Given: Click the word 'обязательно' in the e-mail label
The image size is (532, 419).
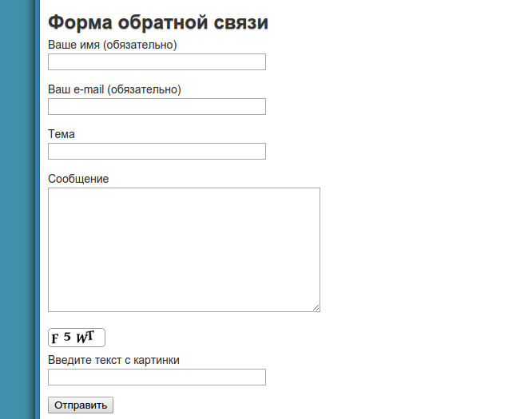Looking at the screenshot, I should tap(144, 89).
